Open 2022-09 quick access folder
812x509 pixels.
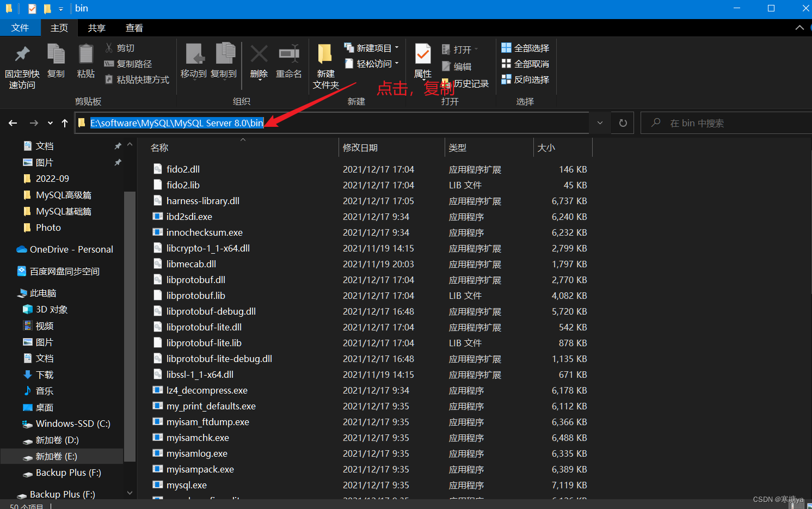click(46, 179)
